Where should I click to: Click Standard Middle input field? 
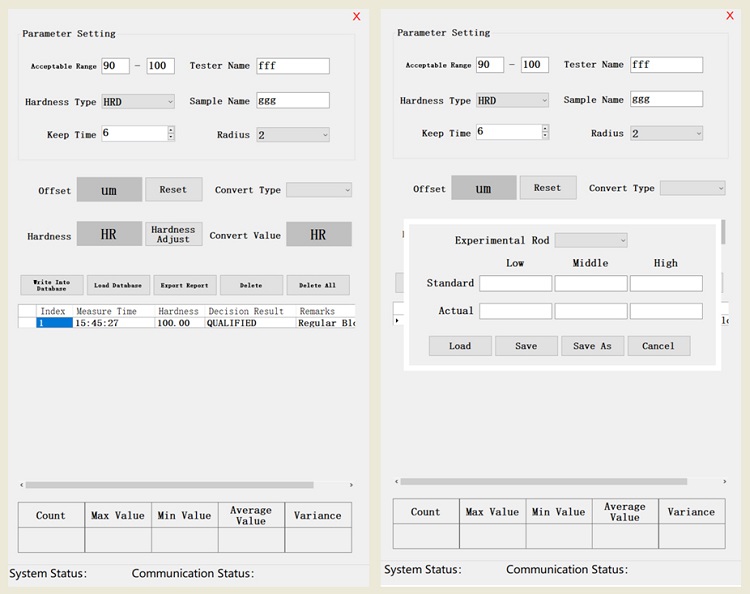[591, 283]
